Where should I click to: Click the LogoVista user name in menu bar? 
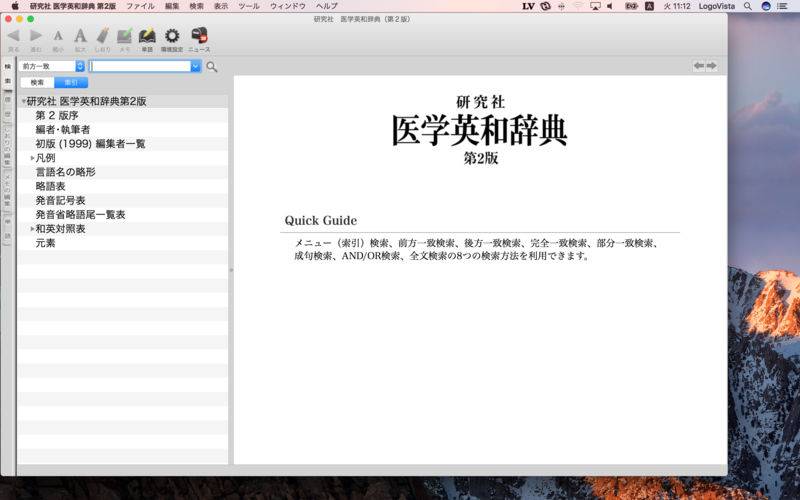[717, 6]
